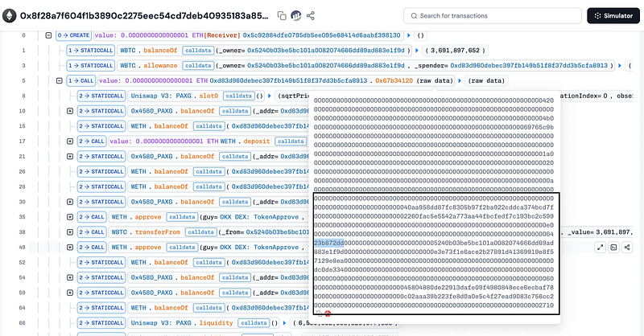
Task: Click the share icon in header
Action: pyautogui.click(x=311, y=15)
